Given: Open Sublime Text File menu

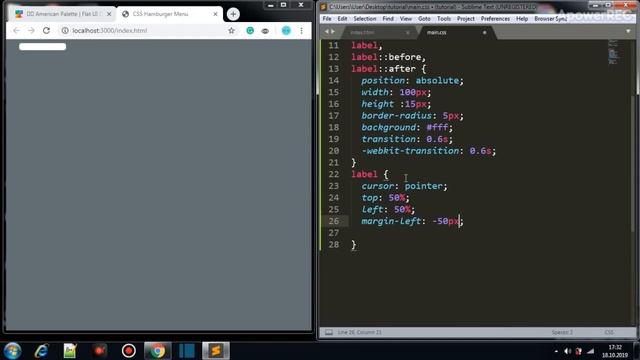Looking at the screenshot, I should tap(327, 19).
